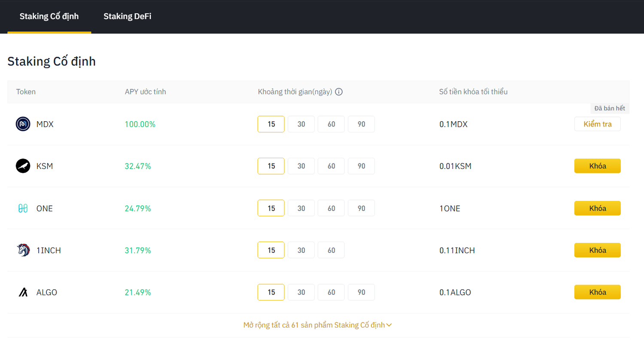Expand all 61 Staking Cố định products
The image size is (644, 340).
pyautogui.click(x=317, y=325)
